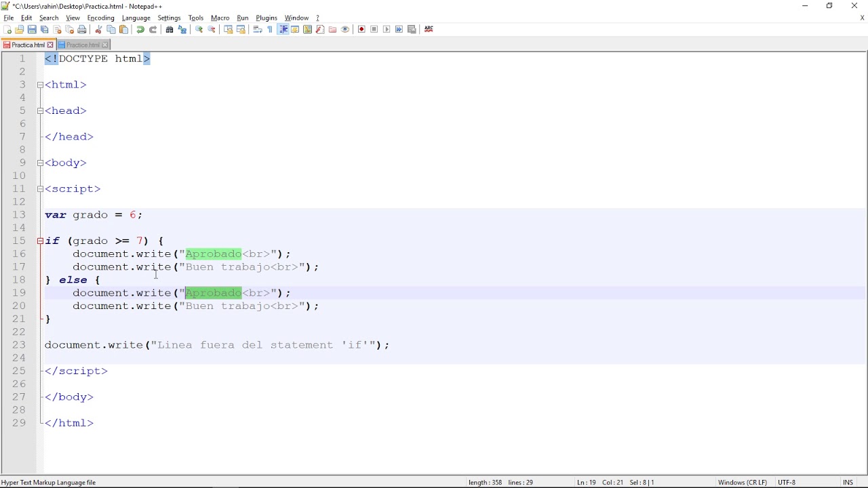Click the Open file toolbar icon

pos(19,29)
